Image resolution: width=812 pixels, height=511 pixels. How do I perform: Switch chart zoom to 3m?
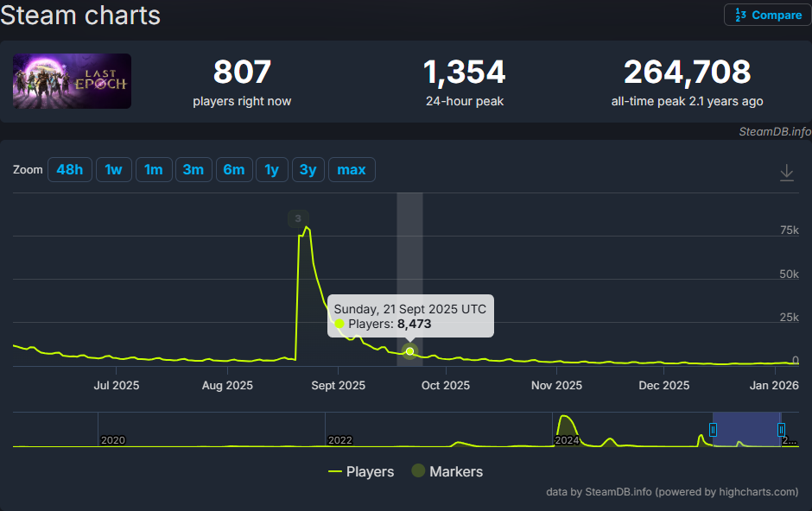tap(193, 170)
